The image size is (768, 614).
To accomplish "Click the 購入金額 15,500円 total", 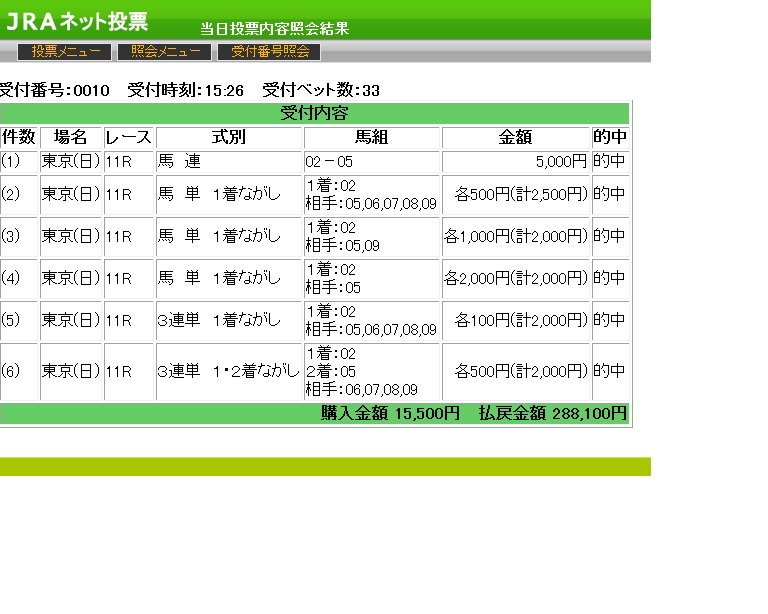I will [x=390, y=413].
